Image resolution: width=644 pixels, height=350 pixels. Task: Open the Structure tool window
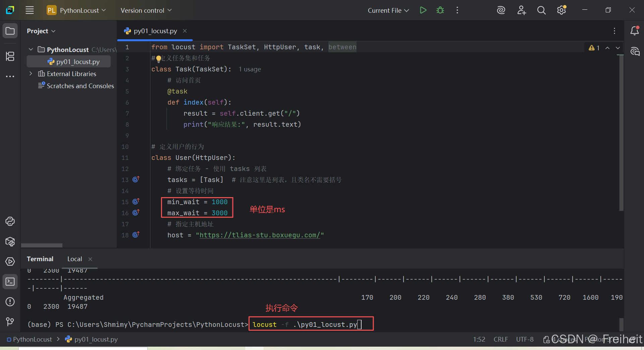pyautogui.click(x=10, y=56)
